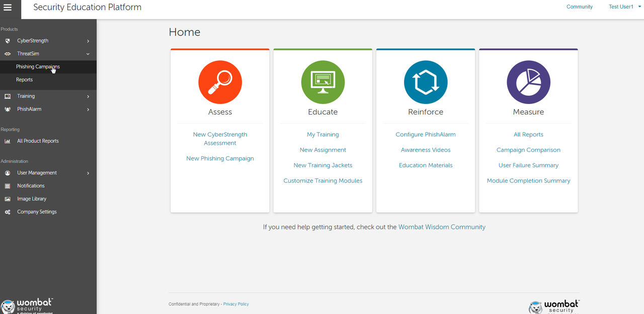Click the New Assignment link
The width and height of the screenshot is (644, 314).
click(323, 150)
